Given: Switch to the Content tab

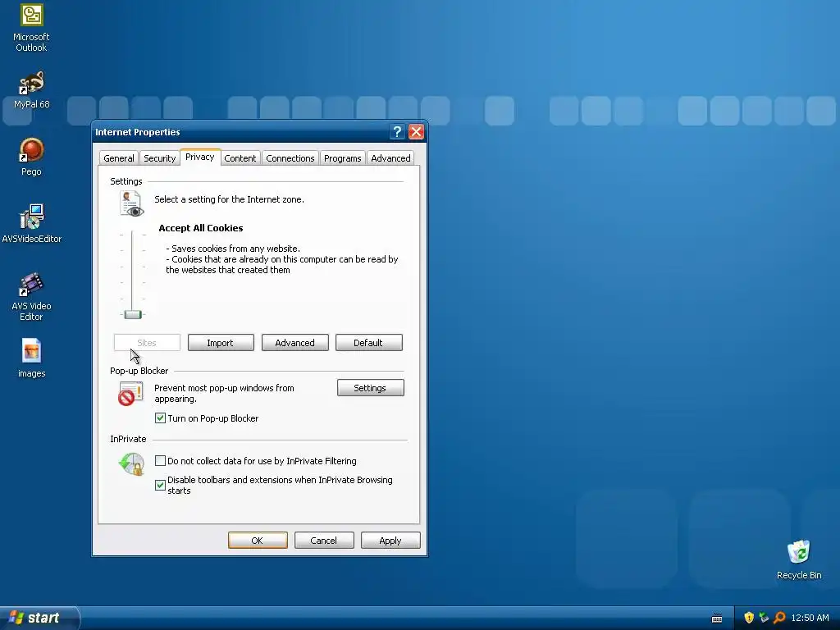Looking at the screenshot, I should (240, 158).
